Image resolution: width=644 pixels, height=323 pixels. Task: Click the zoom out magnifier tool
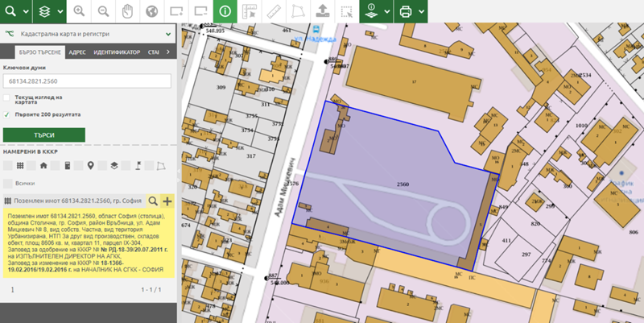pyautogui.click(x=104, y=11)
